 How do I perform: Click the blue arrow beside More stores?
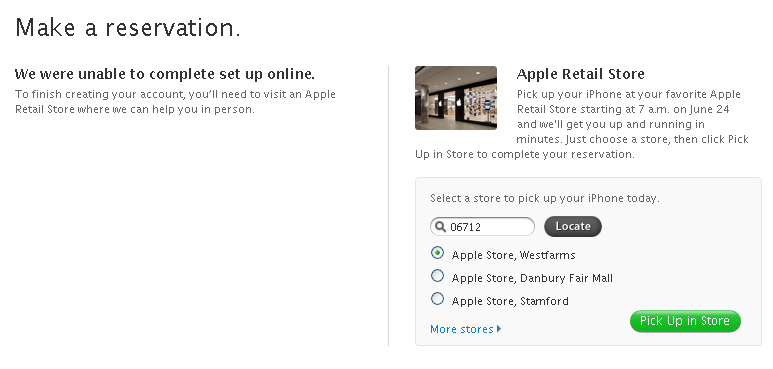(x=499, y=329)
